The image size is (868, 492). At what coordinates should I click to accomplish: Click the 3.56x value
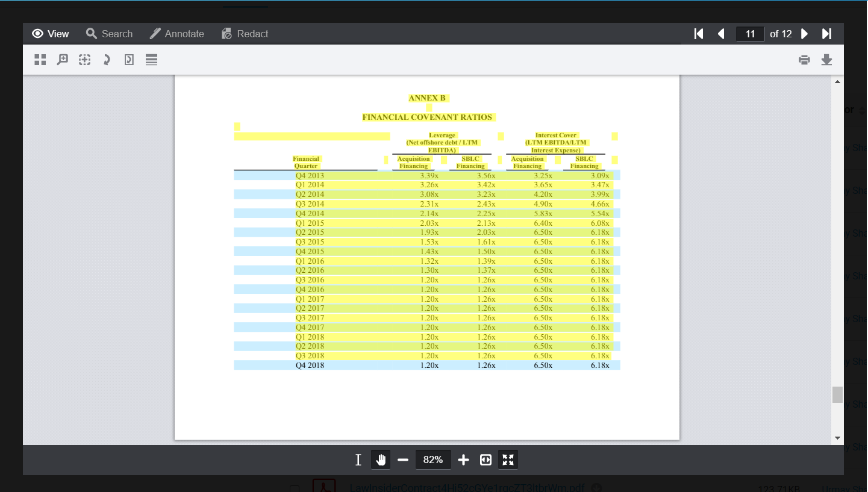[486, 175]
